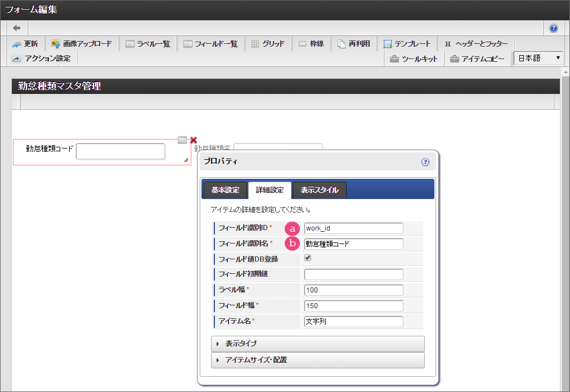Click the テンプレート button

click(407, 44)
